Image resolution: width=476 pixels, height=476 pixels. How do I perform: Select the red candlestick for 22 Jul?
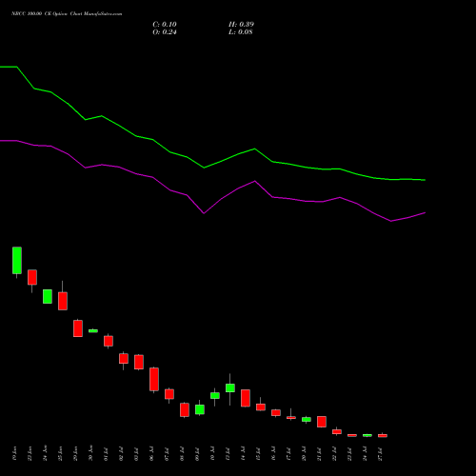tap(337, 431)
